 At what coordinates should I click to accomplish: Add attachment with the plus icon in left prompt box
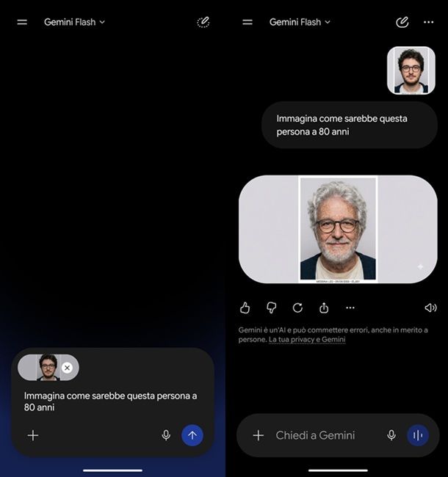[x=33, y=435]
